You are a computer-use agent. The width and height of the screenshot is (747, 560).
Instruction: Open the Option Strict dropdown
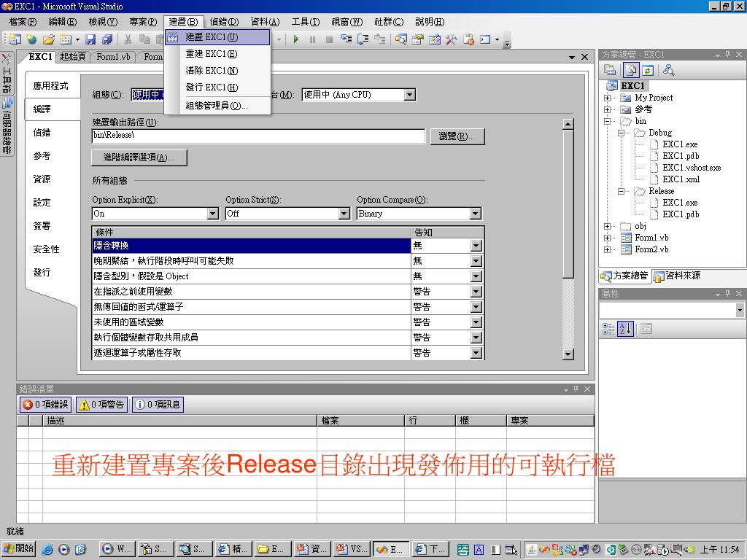[x=344, y=214]
